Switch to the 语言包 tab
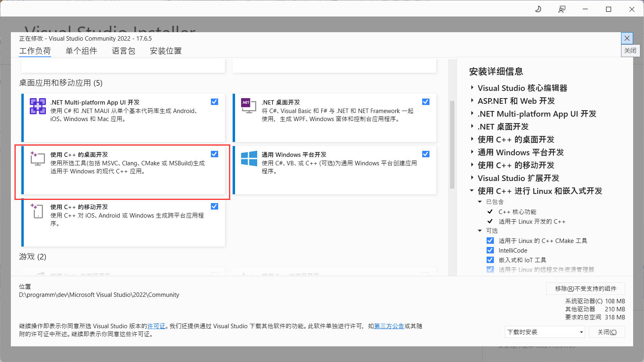This screenshot has width=644, height=362. (124, 51)
